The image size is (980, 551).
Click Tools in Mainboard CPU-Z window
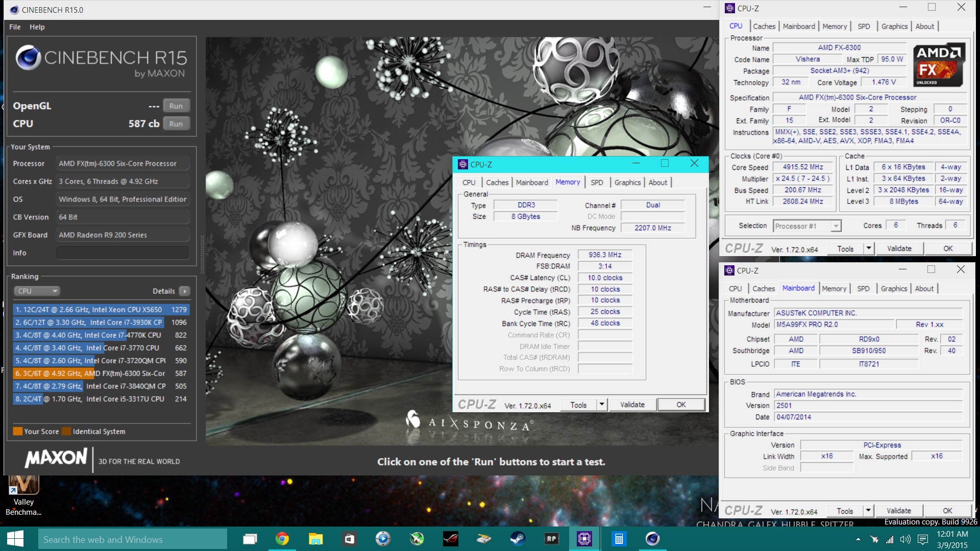845,511
